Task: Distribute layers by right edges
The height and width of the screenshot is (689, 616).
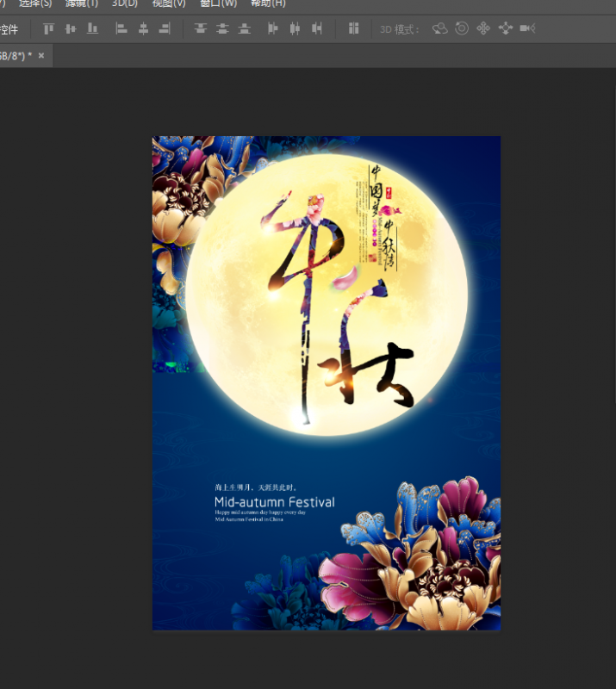Action: [x=317, y=29]
